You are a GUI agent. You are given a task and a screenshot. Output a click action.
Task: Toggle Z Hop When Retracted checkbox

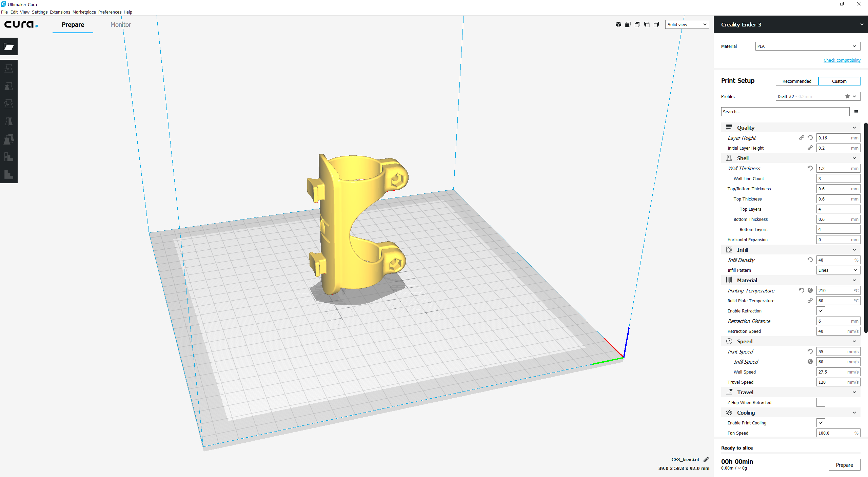coord(821,402)
